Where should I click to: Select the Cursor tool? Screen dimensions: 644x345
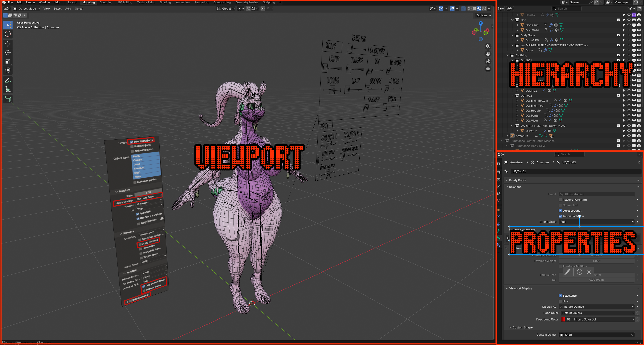click(8, 34)
